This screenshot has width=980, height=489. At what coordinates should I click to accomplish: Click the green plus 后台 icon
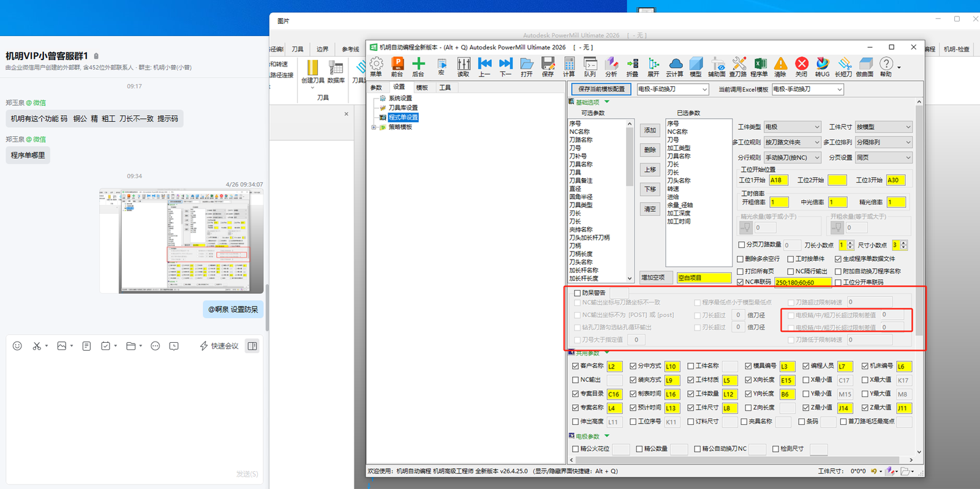[418, 67]
